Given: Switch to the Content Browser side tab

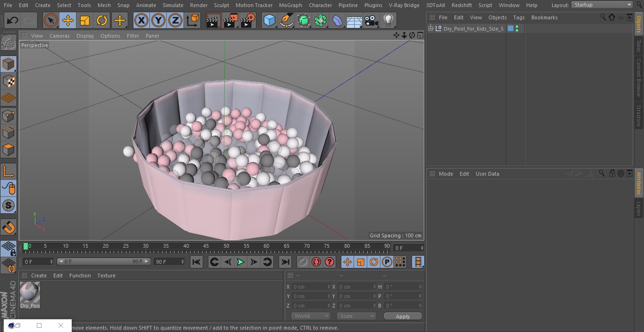Looking at the screenshot, I should tap(639, 78).
